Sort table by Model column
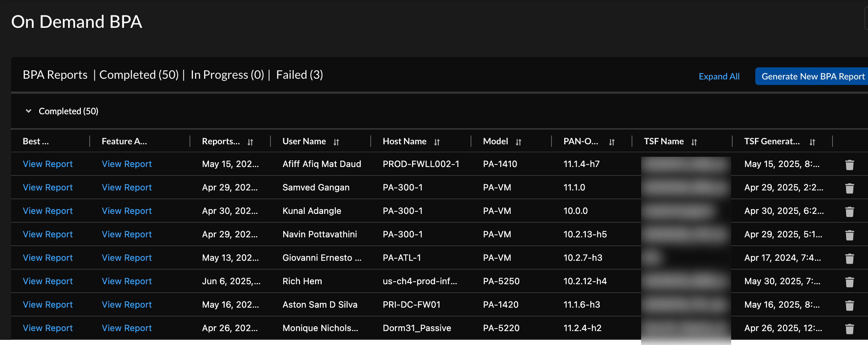The image size is (868, 345). [518, 142]
